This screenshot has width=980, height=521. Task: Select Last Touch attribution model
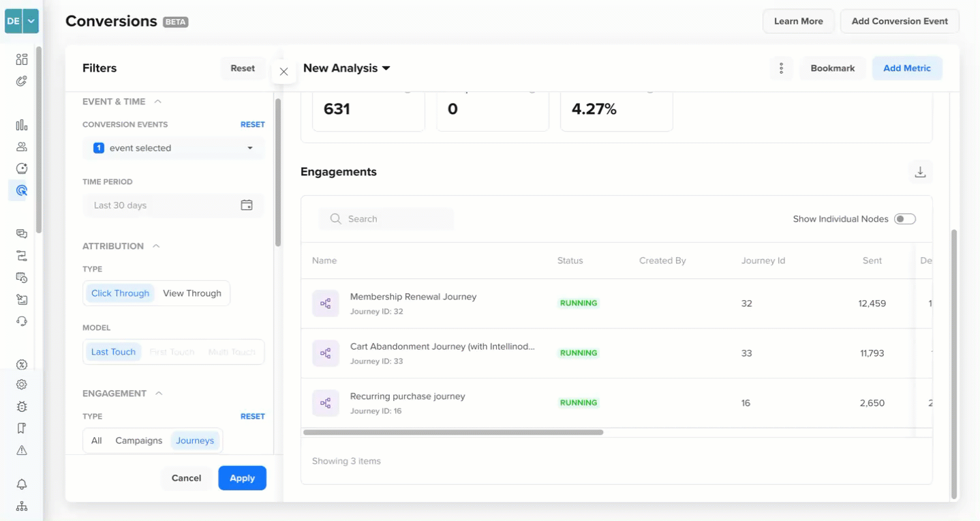[x=113, y=352]
